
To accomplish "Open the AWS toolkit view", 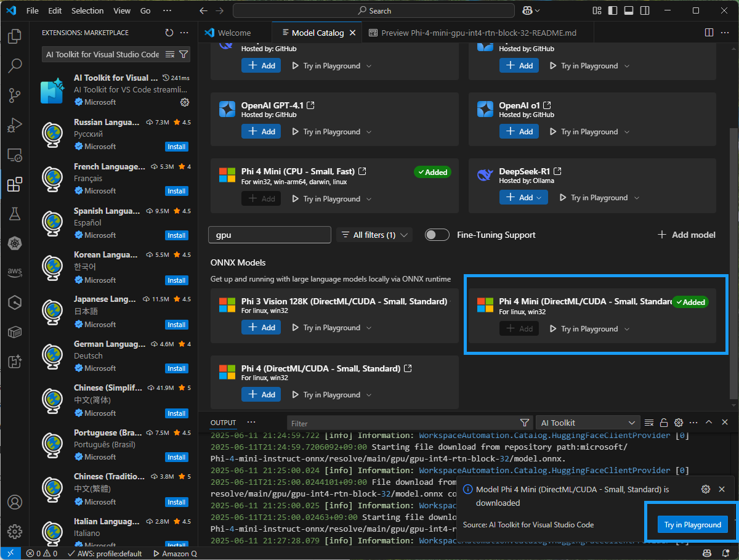I will pos(15,272).
